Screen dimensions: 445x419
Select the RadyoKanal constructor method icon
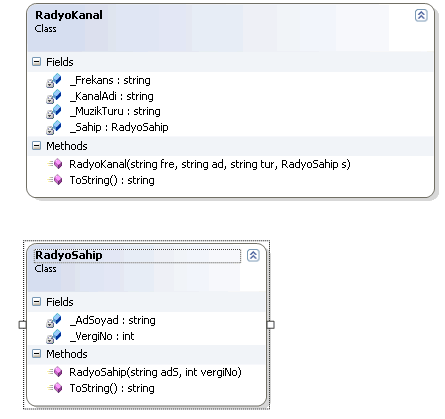(x=55, y=164)
